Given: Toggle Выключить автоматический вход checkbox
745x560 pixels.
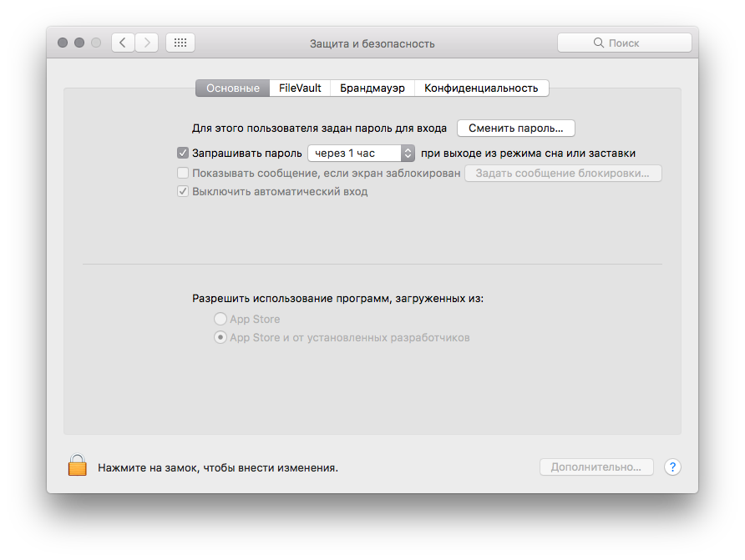Looking at the screenshot, I should pyautogui.click(x=183, y=191).
